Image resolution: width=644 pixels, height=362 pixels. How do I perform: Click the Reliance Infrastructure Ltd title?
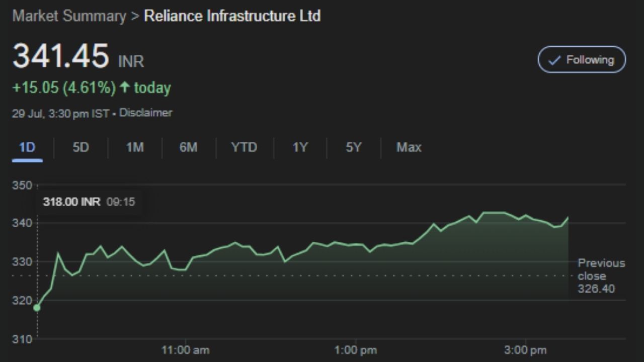point(232,16)
